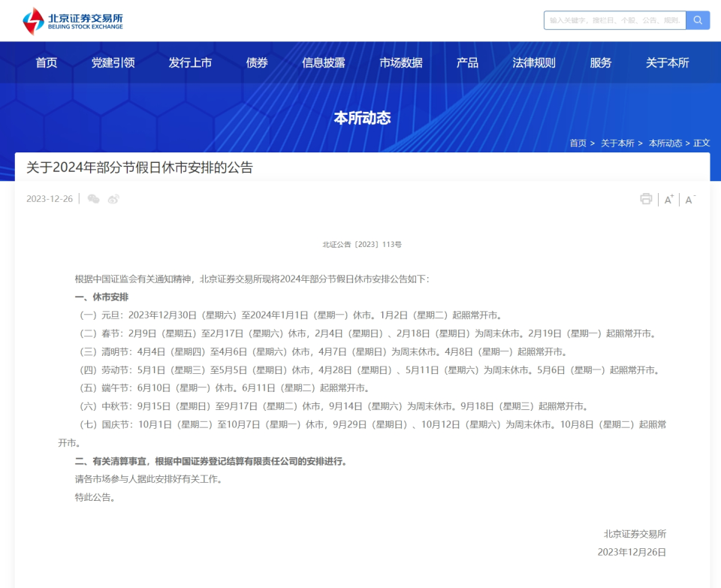Image resolution: width=721 pixels, height=588 pixels.
Task: Click the 特此公告 closing line
Action: [x=95, y=497]
